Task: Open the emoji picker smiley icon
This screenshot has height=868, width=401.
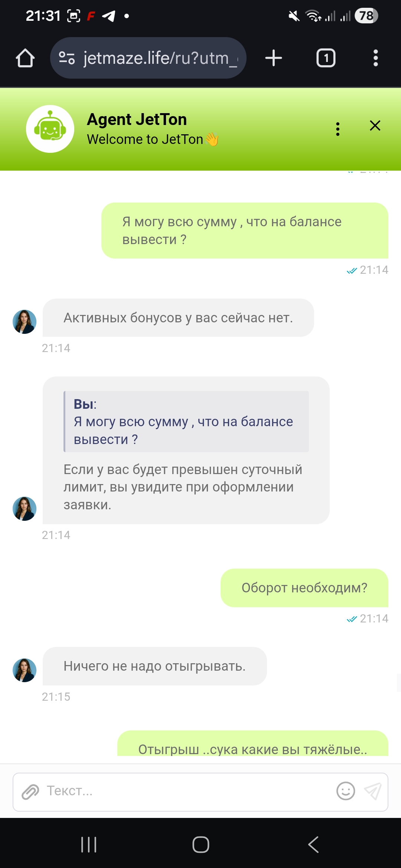Action: [x=346, y=791]
